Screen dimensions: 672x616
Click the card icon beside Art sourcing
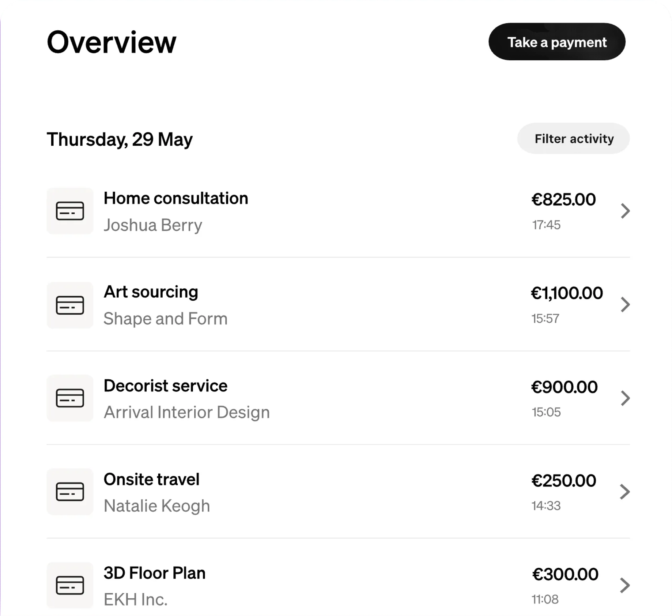point(70,305)
